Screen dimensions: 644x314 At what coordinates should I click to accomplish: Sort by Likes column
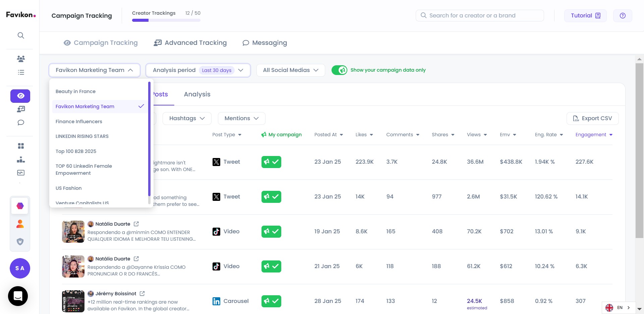[364, 135]
